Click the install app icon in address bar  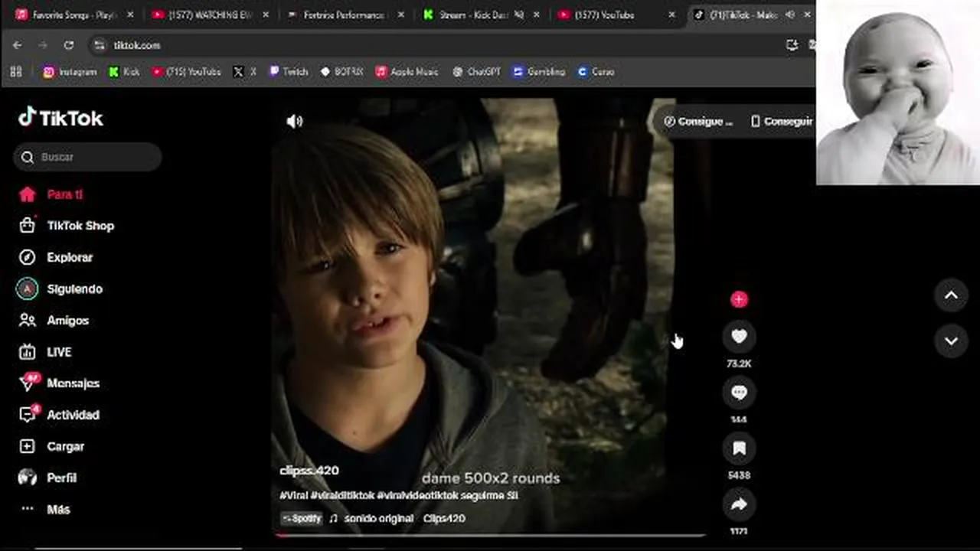[792, 45]
